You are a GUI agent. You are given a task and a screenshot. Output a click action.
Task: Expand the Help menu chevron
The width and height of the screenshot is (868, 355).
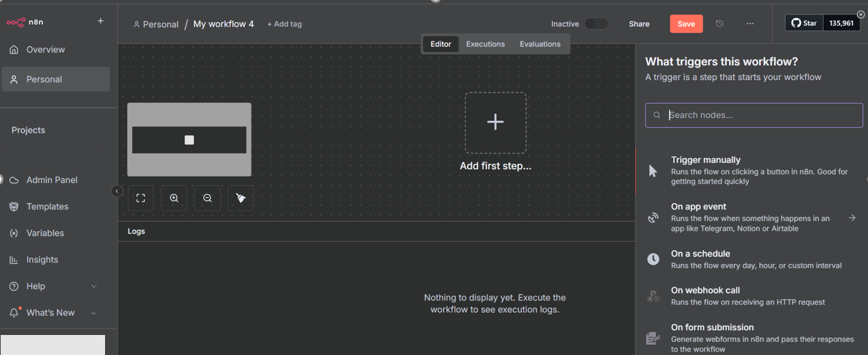point(94,286)
